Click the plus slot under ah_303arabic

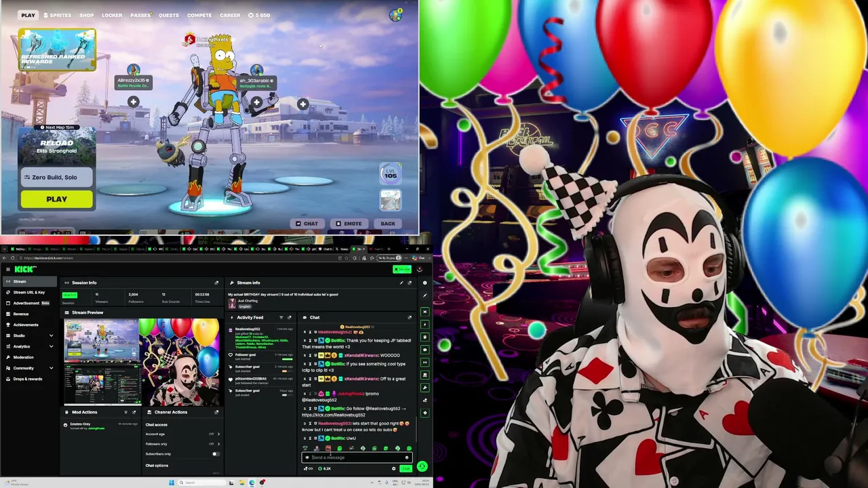coord(256,102)
